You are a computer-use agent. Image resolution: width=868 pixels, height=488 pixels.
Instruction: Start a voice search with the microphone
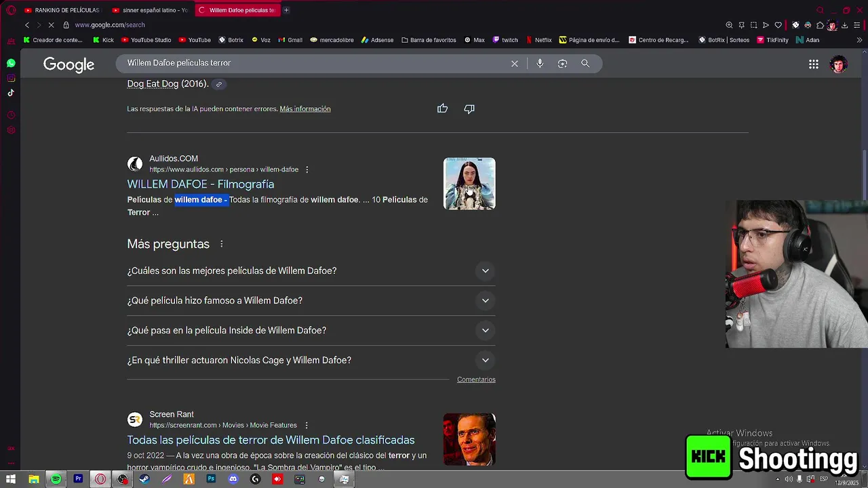click(540, 63)
